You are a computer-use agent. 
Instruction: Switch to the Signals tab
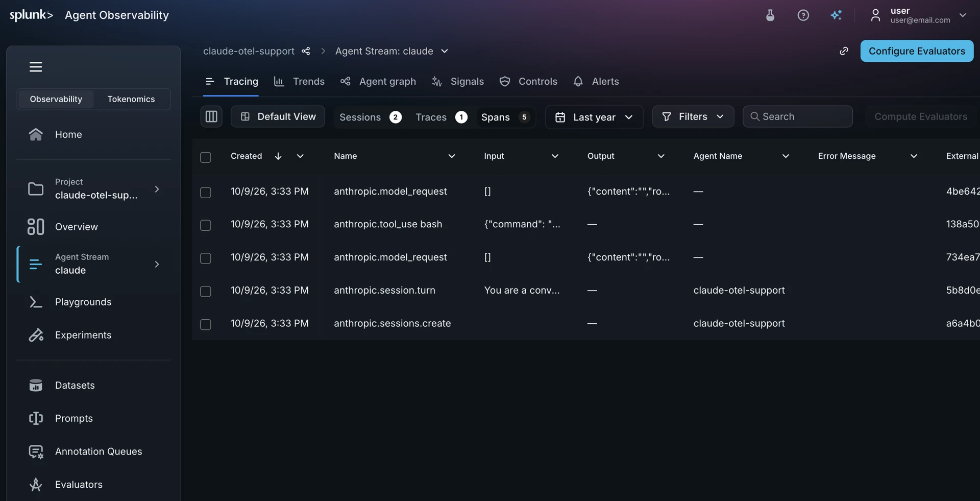tap(458, 82)
